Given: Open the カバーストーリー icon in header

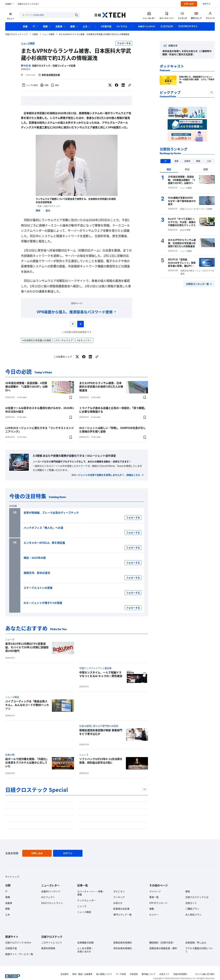Looking at the screenshot, I should [167, 14].
